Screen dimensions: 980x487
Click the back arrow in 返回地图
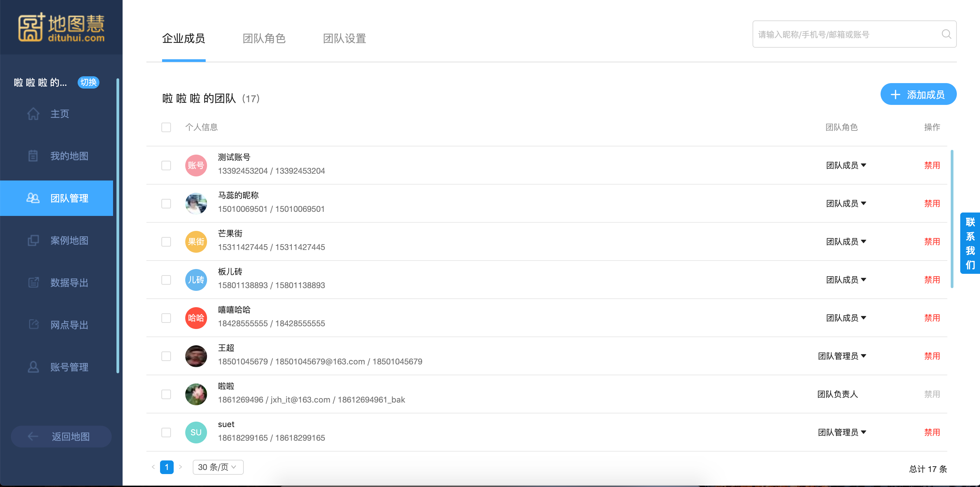pyautogui.click(x=33, y=436)
